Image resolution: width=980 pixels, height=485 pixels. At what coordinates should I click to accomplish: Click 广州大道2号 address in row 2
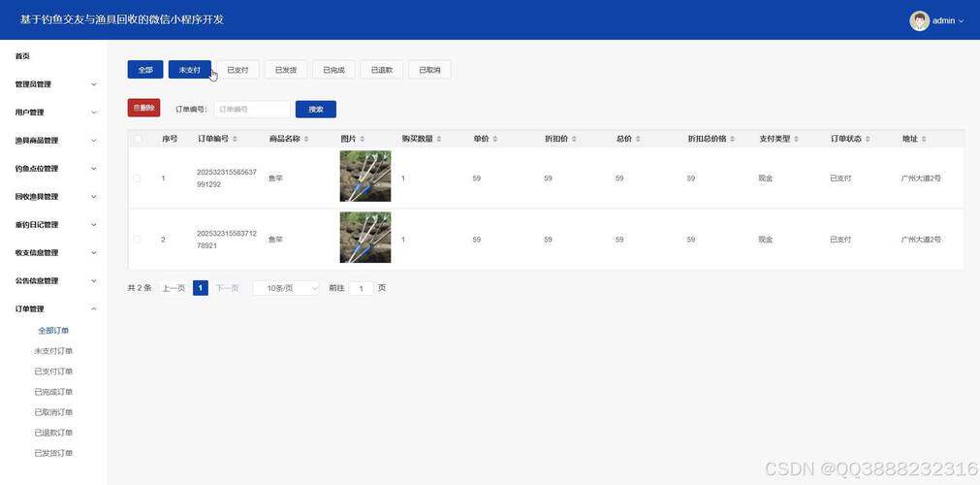pos(921,239)
